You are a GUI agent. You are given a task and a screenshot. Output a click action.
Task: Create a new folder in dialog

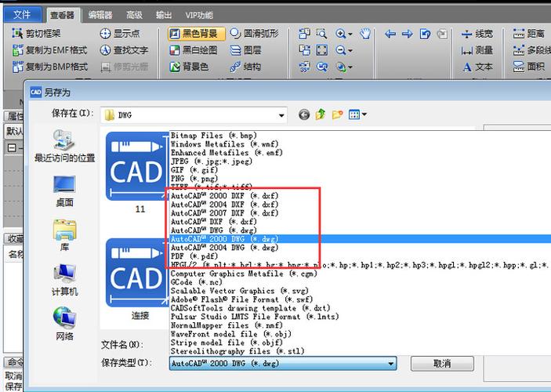click(337, 114)
